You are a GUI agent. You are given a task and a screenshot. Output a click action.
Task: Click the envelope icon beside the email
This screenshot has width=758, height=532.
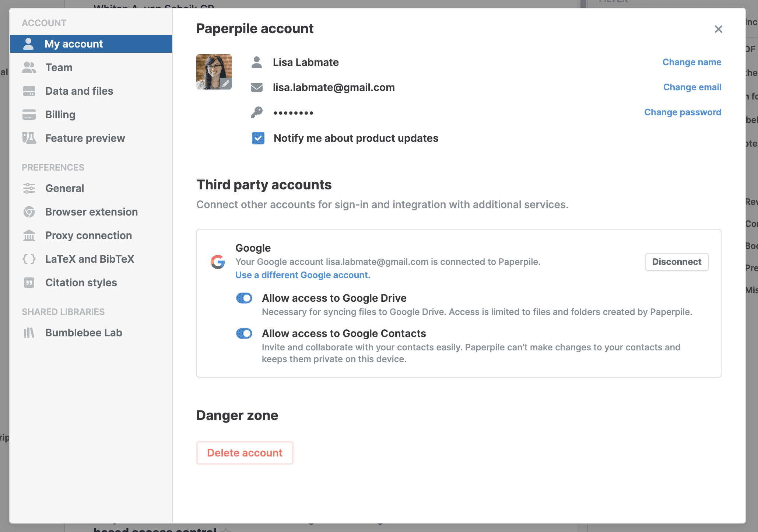(x=257, y=87)
